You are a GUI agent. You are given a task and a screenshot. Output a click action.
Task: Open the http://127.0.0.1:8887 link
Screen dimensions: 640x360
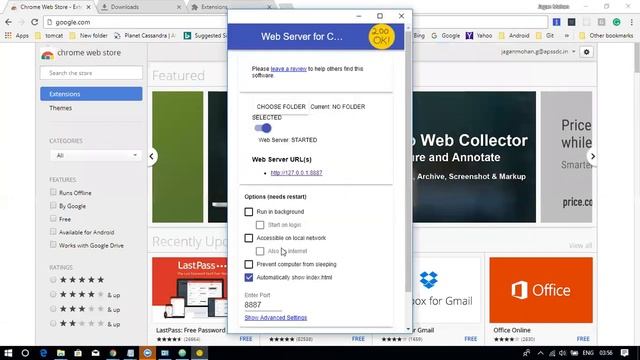point(296,173)
